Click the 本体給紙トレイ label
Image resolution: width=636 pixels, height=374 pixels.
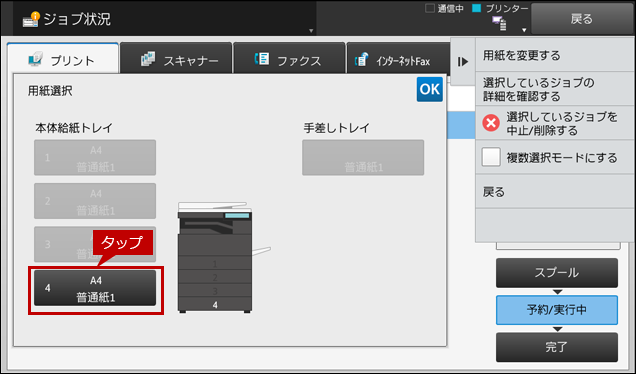click(74, 128)
